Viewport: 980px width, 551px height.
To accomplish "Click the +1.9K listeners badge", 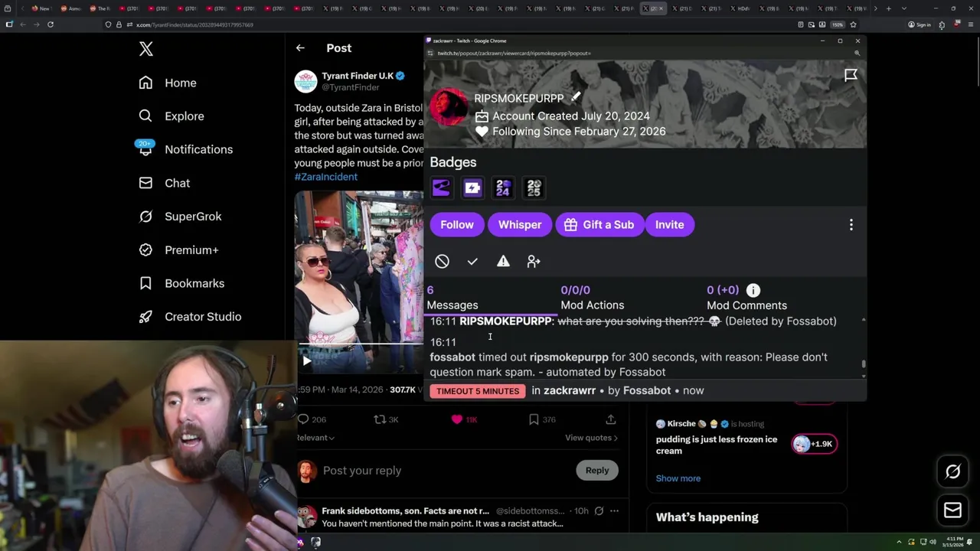I will pos(815,444).
